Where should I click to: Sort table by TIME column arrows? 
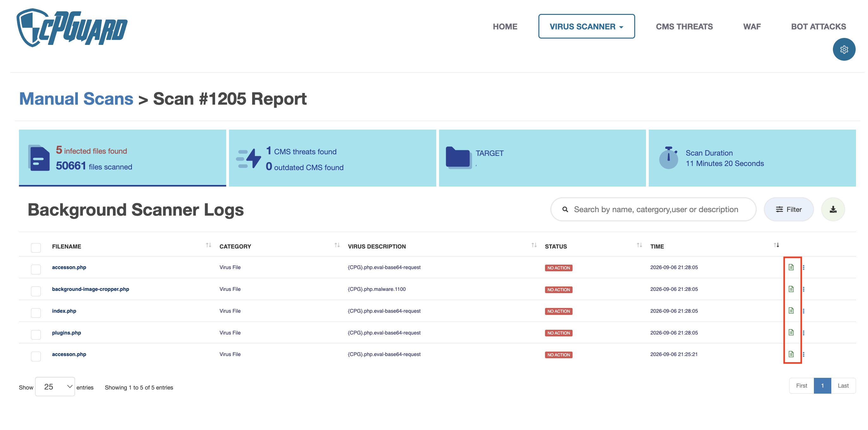[776, 245]
